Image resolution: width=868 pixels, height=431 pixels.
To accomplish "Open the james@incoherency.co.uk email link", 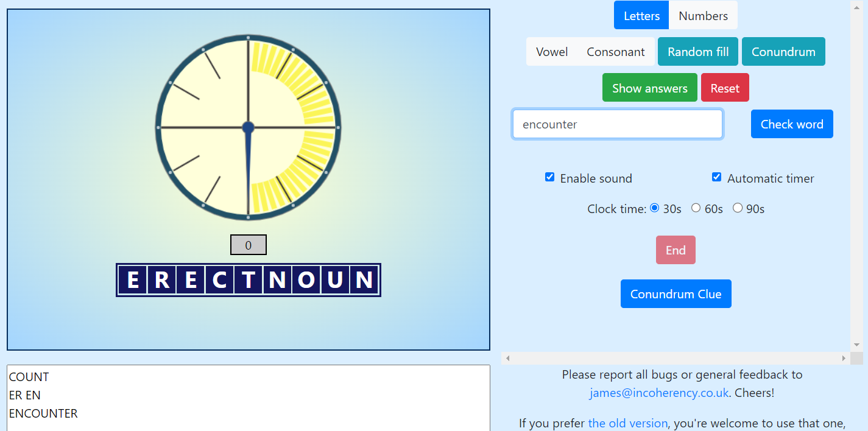I will pos(658,393).
